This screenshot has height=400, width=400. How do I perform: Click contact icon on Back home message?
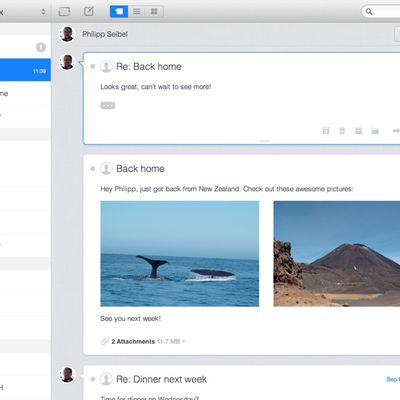106,168
